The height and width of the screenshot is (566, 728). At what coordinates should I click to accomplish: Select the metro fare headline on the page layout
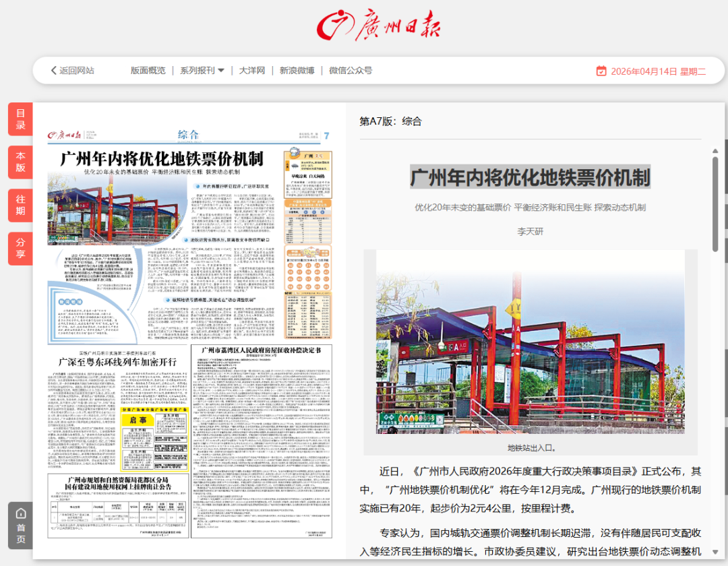tap(162, 158)
